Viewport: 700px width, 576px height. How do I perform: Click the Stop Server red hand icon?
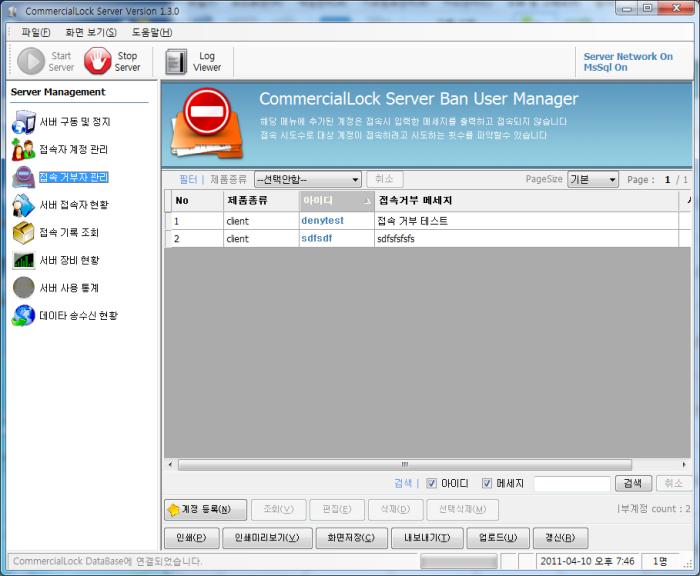pos(98,61)
